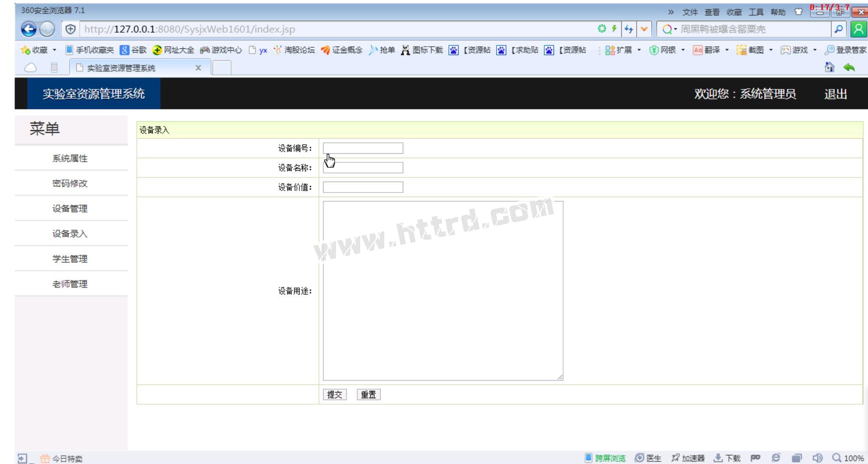
Task: Close the 实验室资源管理系统 tab
Action: (x=198, y=68)
